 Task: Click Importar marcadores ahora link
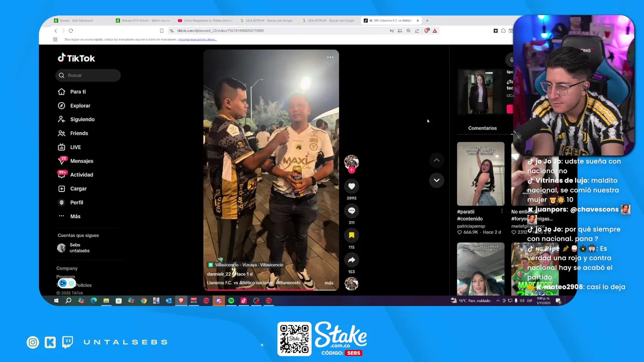pyautogui.click(x=197, y=39)
